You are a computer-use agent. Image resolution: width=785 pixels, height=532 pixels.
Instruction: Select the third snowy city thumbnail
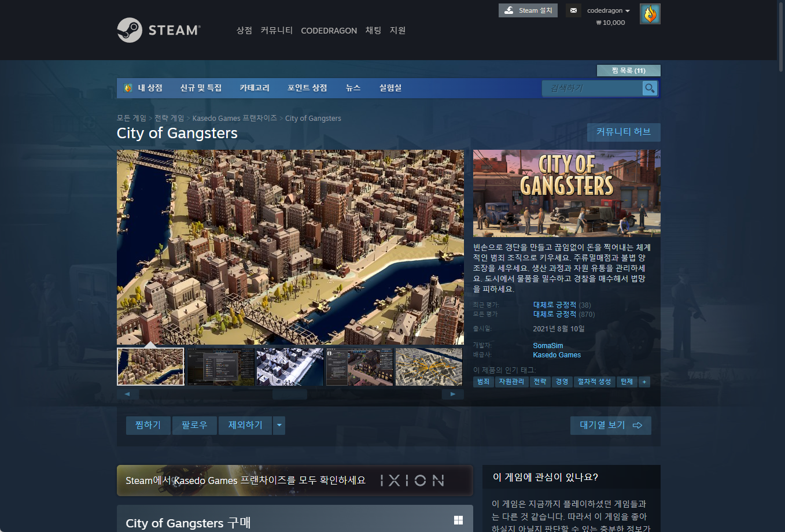tap(290, 367)
